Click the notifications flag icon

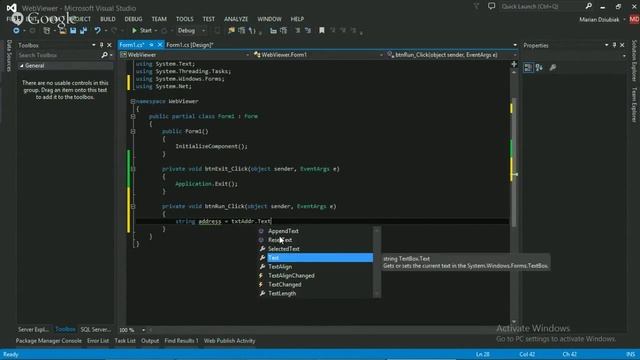[476, 6]
